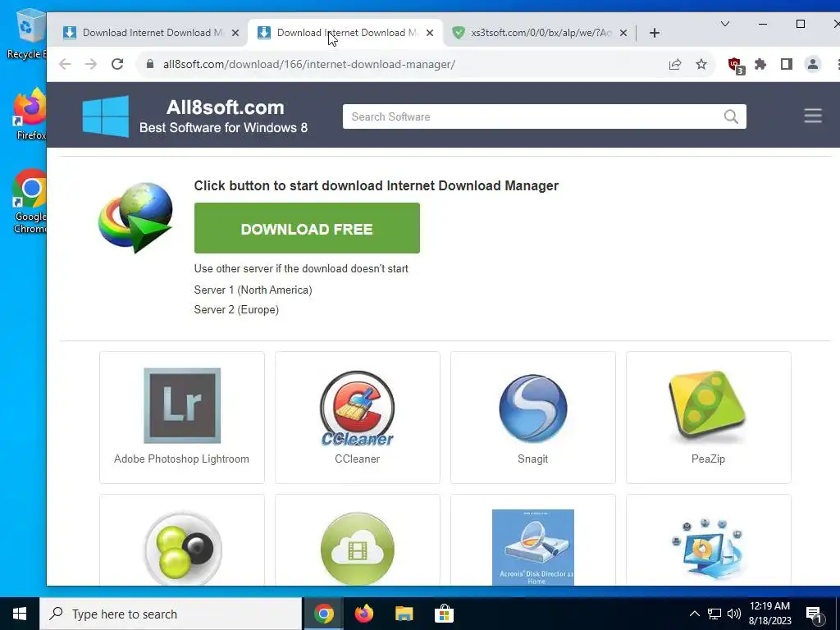Open Chrome profile avatar
Viewport: 840px width, 630px height.
pos(813,64)
